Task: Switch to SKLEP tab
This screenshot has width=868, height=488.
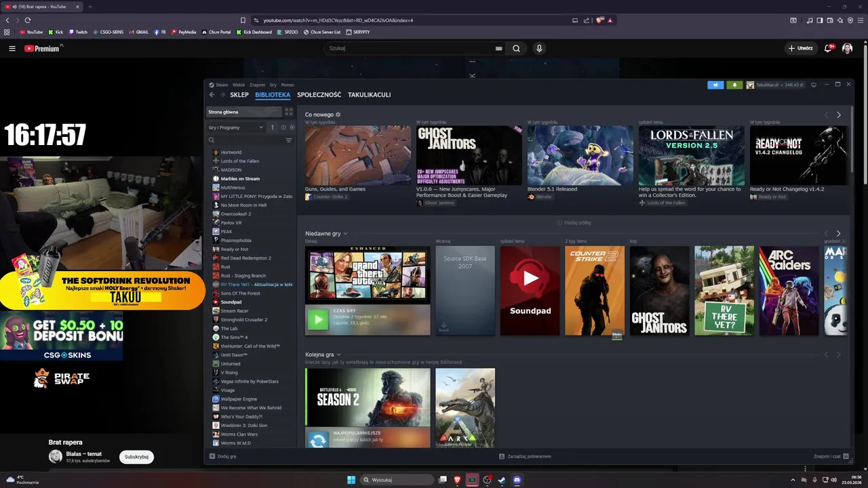Action: [x=239, y=95]
